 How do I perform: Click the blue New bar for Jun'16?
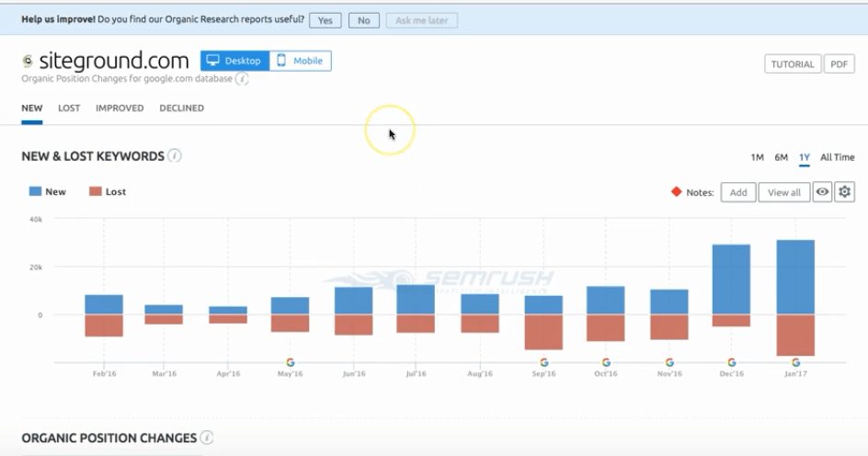354,301
